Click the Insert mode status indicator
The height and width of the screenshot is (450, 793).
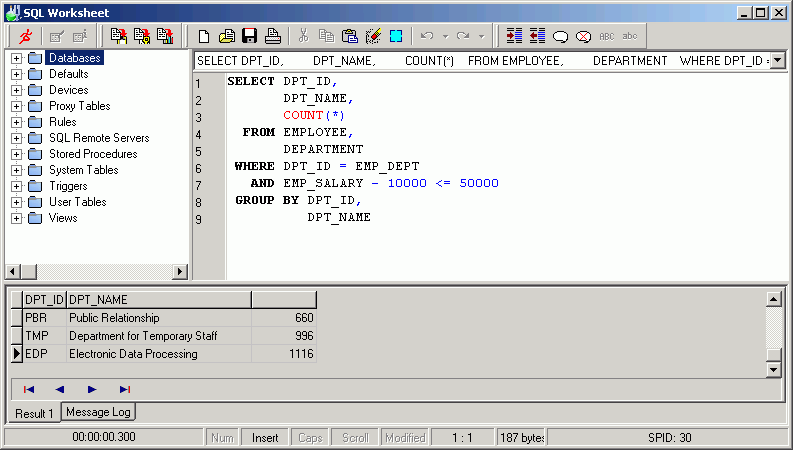click(265, 437)
